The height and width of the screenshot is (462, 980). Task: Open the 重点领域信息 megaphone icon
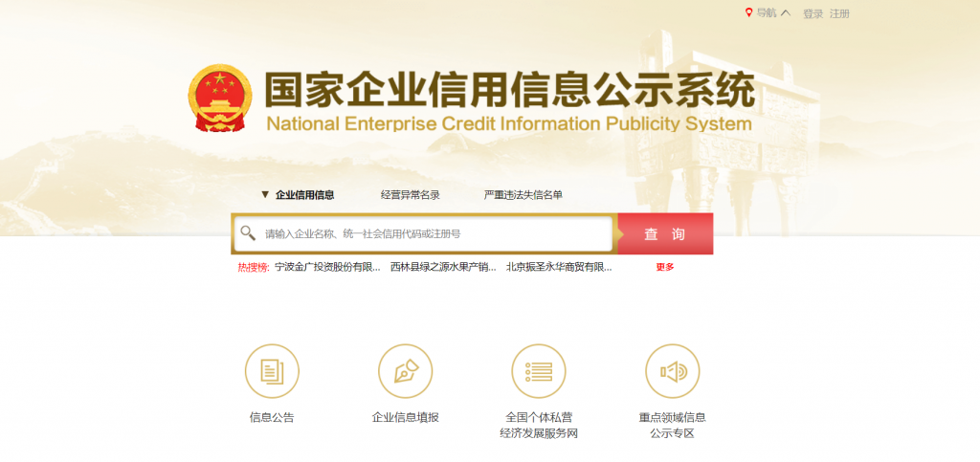pos(672,371)
